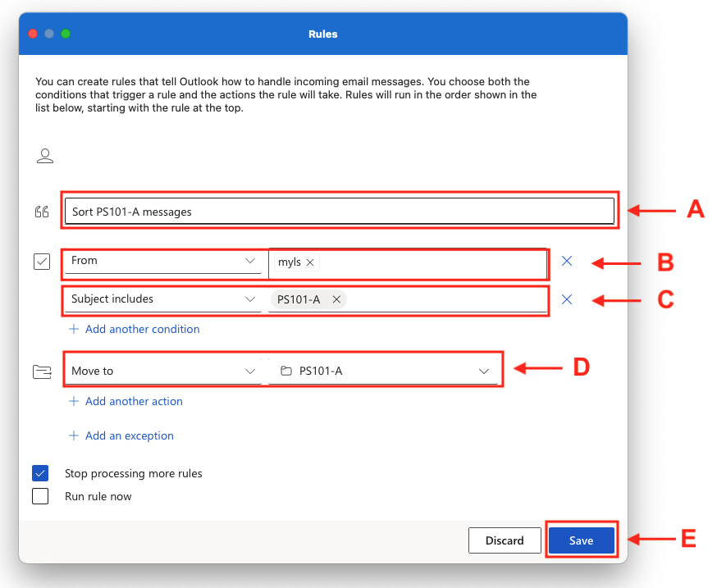Click the plus icon for Add an exception
This screenshot has height=588, width=717.
(74, 435)
